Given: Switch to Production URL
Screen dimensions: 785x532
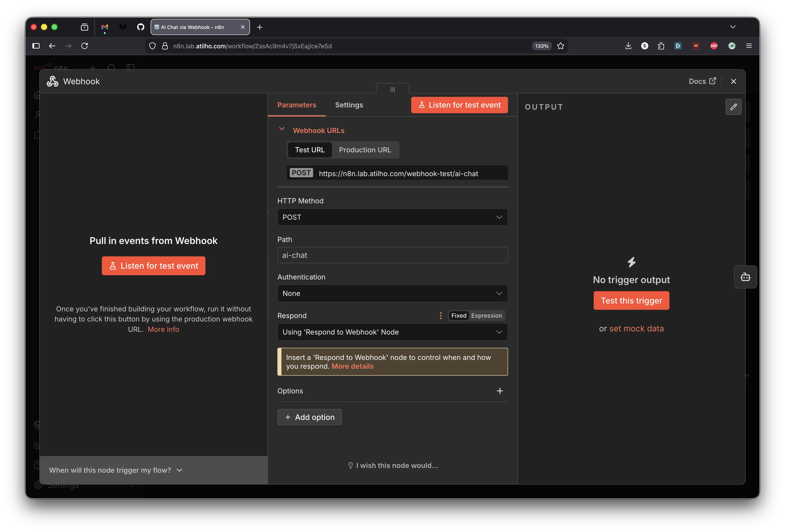Looking at the screenshot, I should 365,150.
